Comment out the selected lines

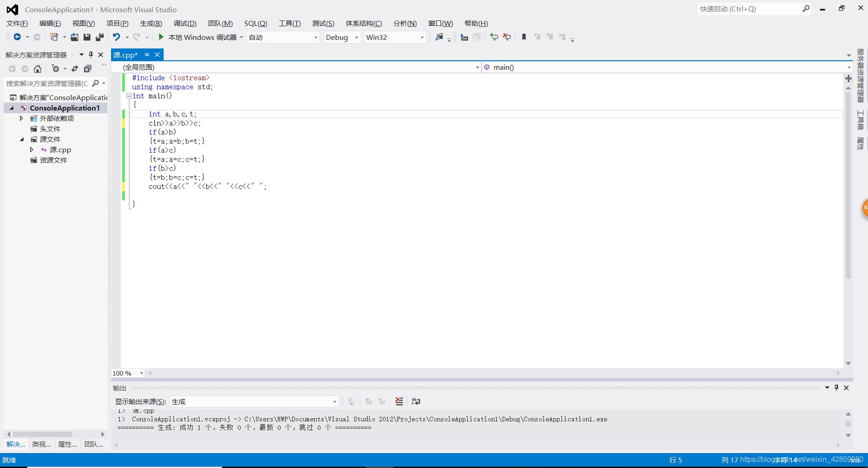pyautogui.click(x=494, y=37)
